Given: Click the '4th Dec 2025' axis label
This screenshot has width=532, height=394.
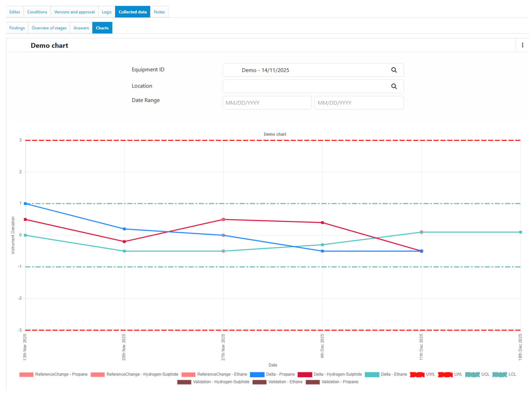Looking at the screenshot, I should pyautogui.click(x=322, y=346).
